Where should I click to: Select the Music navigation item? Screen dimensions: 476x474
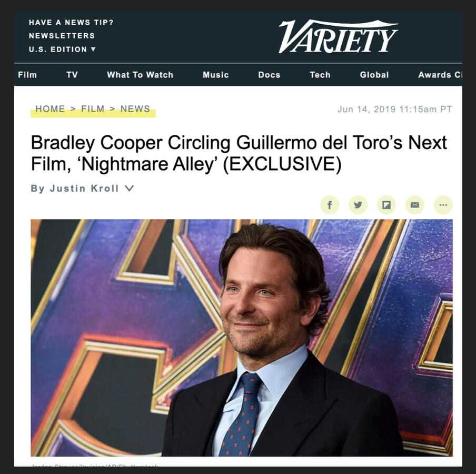pyautogui.click(x=215, y=75)
